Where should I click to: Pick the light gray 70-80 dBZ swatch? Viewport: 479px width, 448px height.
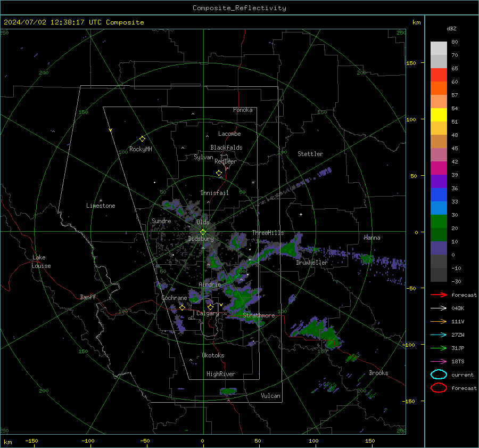(x=439, y=48)
